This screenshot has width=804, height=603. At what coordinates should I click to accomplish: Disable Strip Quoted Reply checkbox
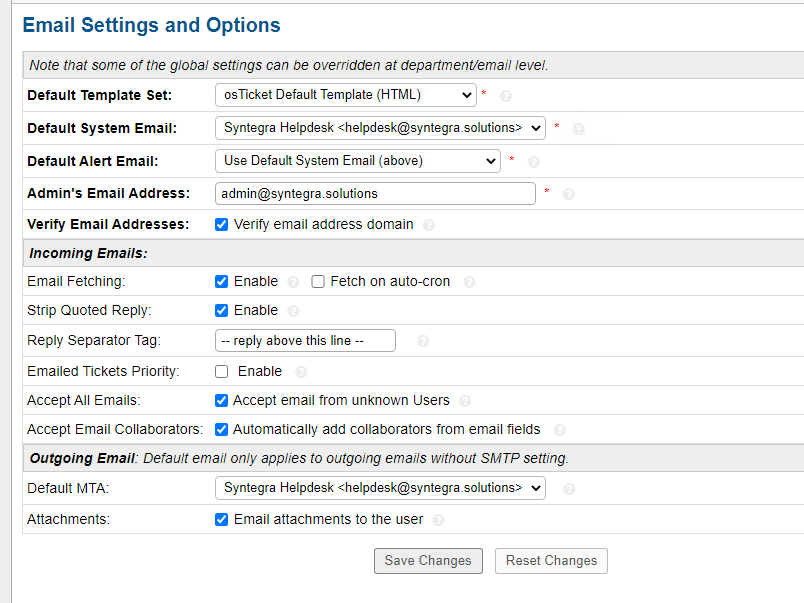(222, 311)
